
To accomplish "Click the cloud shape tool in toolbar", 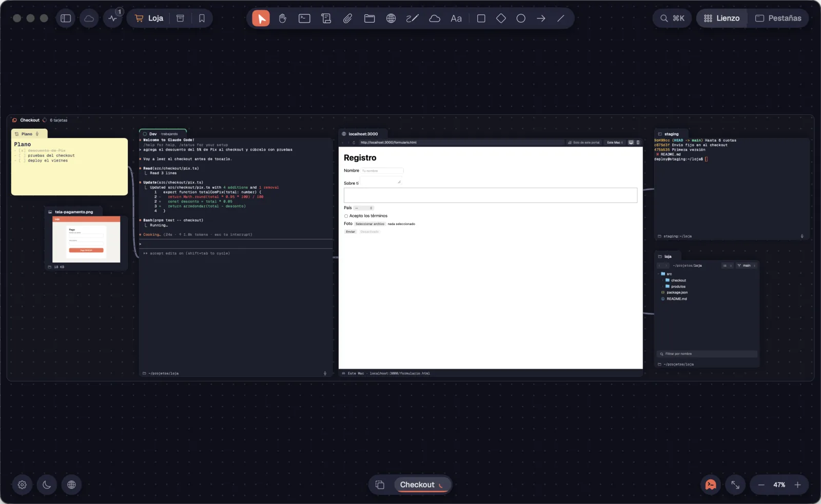I will click(435, 18).
